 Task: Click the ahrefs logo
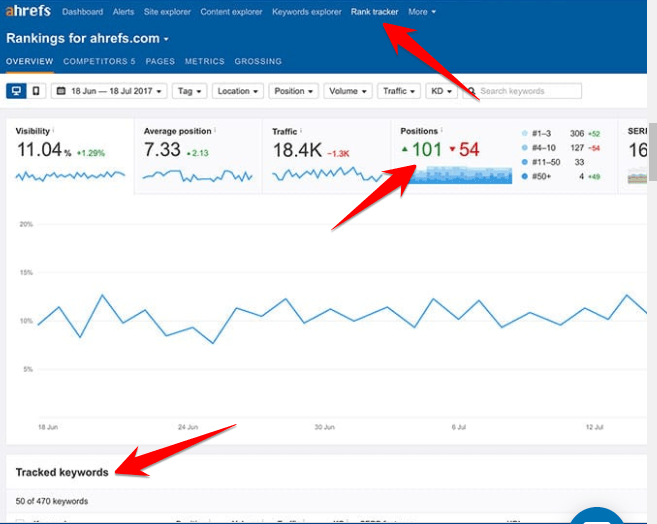coord(28,10)
